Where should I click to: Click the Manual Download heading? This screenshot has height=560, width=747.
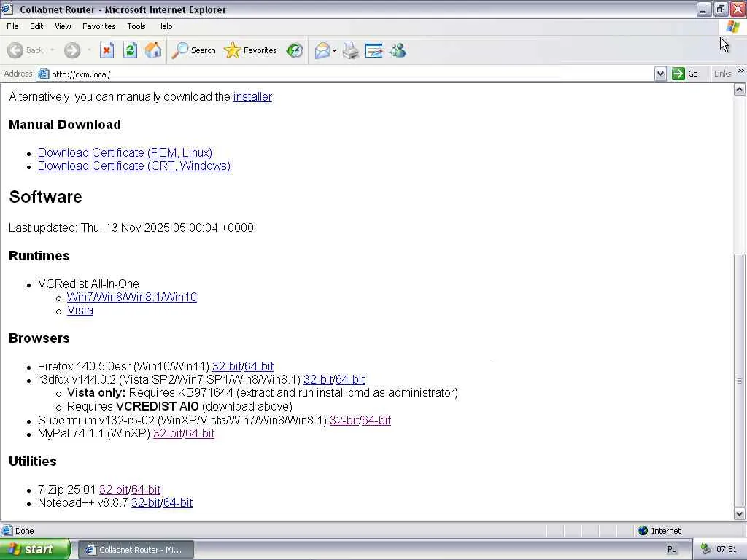coord(65,125)
